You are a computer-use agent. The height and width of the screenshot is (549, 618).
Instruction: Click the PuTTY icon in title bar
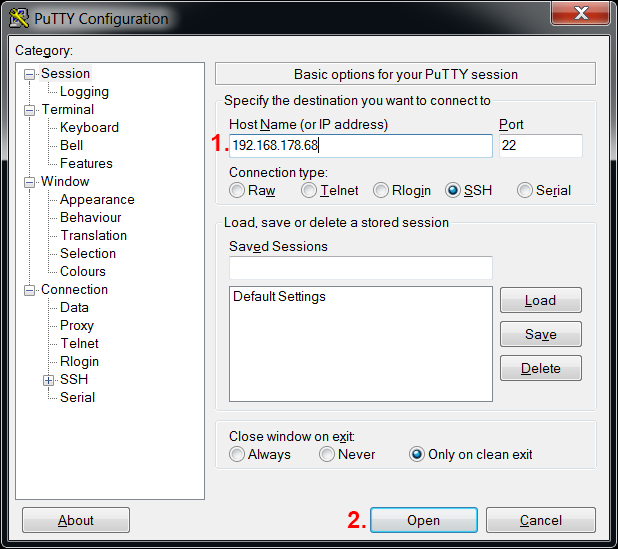19,18
